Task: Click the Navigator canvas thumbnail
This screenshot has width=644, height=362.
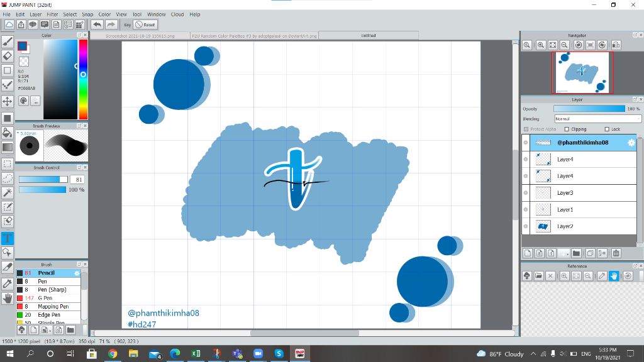Action: 582,73
